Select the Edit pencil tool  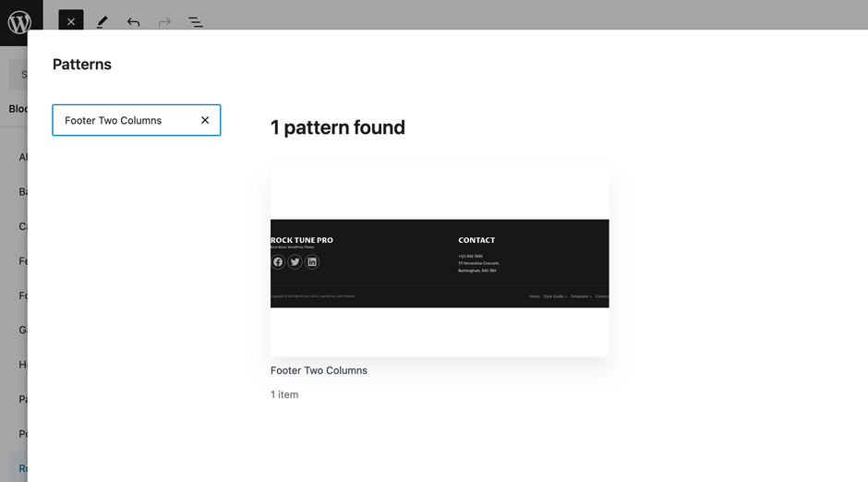pos(102,22)
